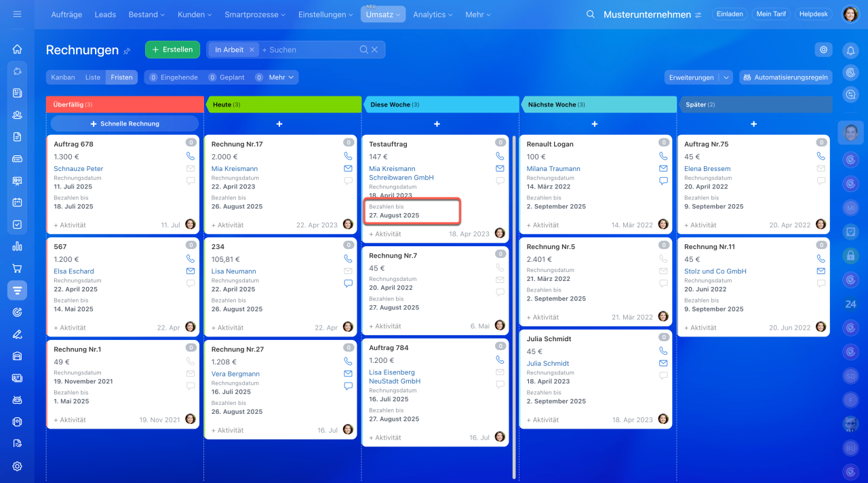This screenshot has height=483, width=868.
Task: Email Mia Kreismann on Rechnung Nr.17 card
Action: click(348, 168)
